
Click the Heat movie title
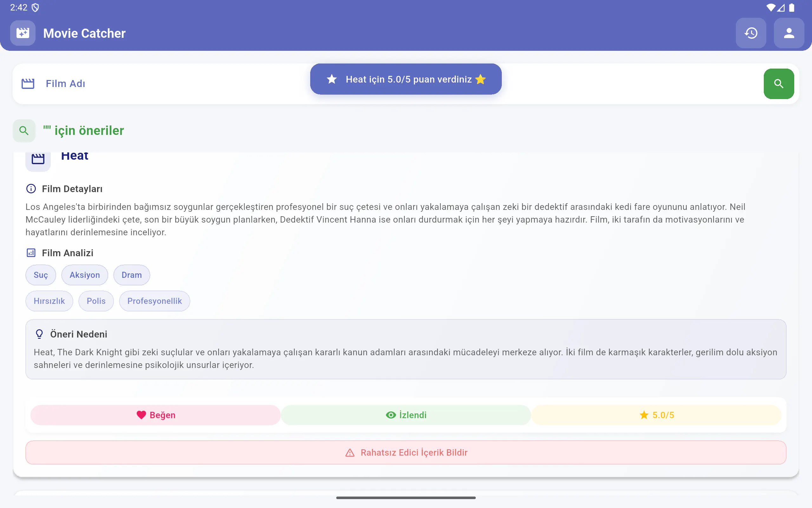coord(75,156)
